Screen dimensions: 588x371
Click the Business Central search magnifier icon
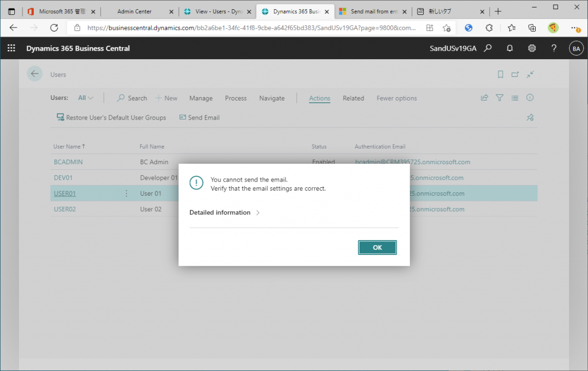pyautogui.click(x=488, y=48)
